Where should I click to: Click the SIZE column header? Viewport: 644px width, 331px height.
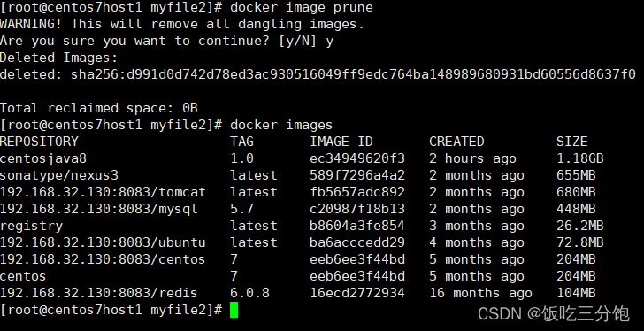[x=572, y=142]
